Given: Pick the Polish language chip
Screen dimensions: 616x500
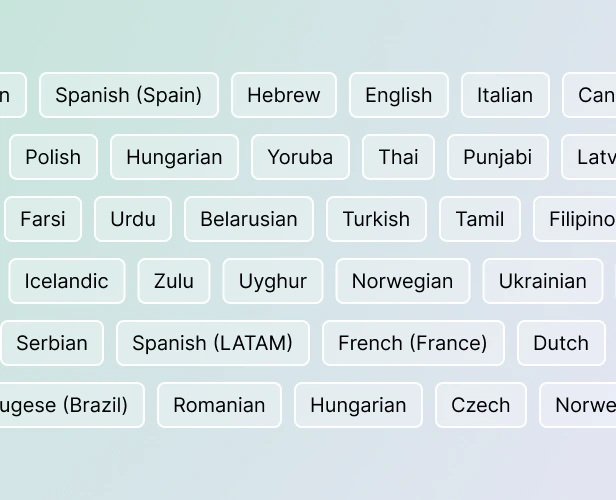Looking at the screenshot, I should click(53, 157).
